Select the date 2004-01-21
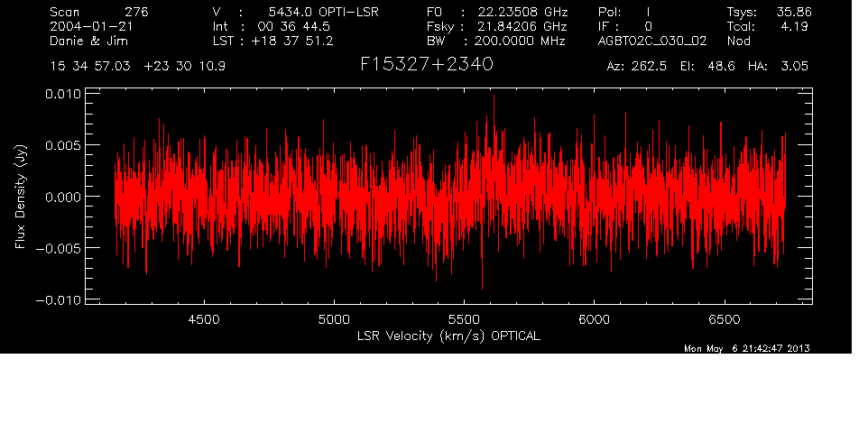This screenshot has height=442, width=868. coord(91,26)
